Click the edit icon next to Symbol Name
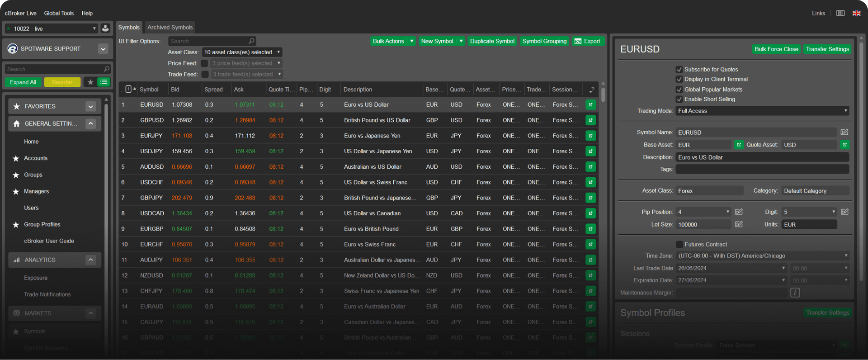This screenshot has height=360, width=868. (x=844, y=133)
